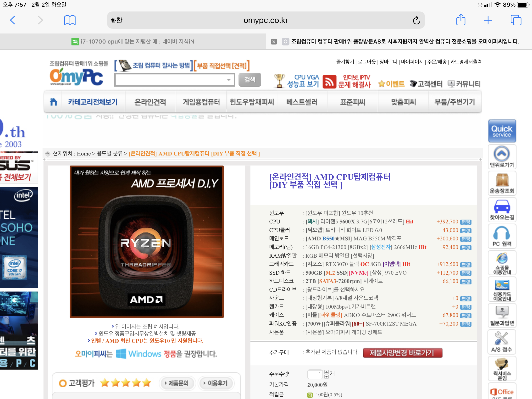532x399 pixels.
Task: Open 운송장조회 tracking icon
Action: (x=502, y=183)
